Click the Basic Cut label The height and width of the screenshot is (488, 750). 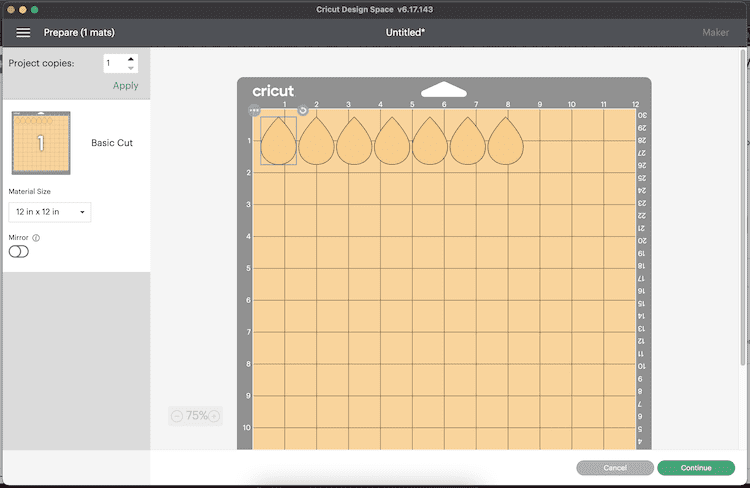click(x=112, y=143)
